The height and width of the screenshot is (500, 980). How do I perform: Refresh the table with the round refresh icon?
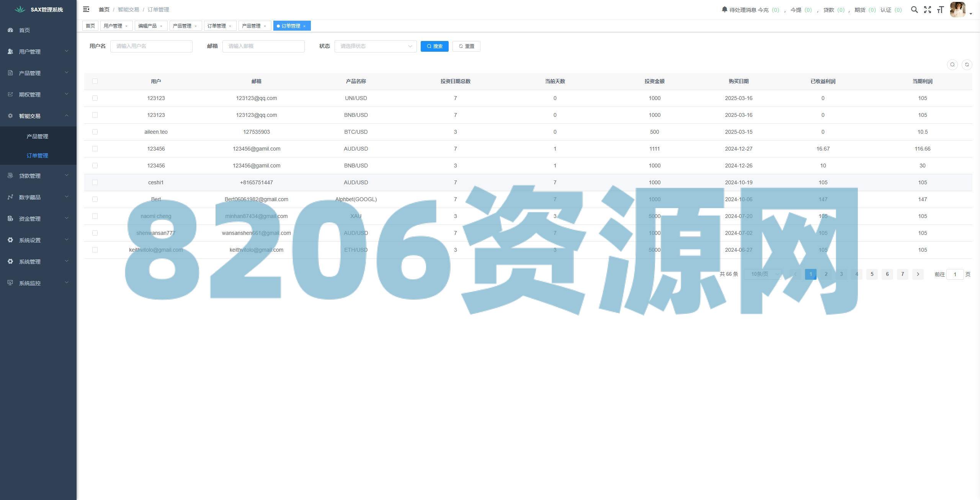point(967,64)
